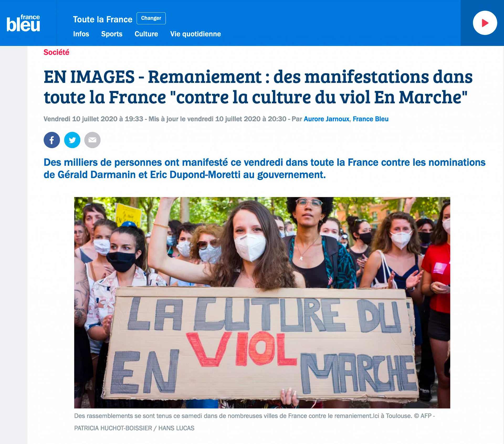Click the photo credit Patricia Huchot-Boissier
The width and height of the screenshot is (504, 444).
click(113, 428)
